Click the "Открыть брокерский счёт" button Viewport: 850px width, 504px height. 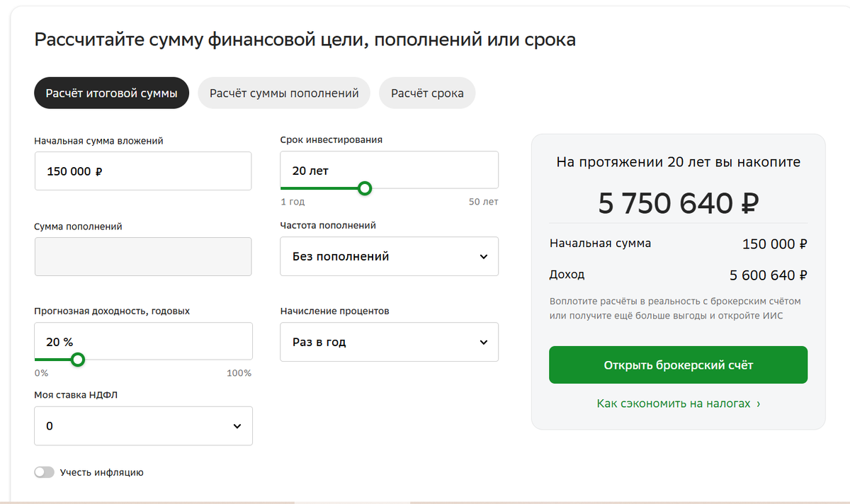[x=678, y=365]
